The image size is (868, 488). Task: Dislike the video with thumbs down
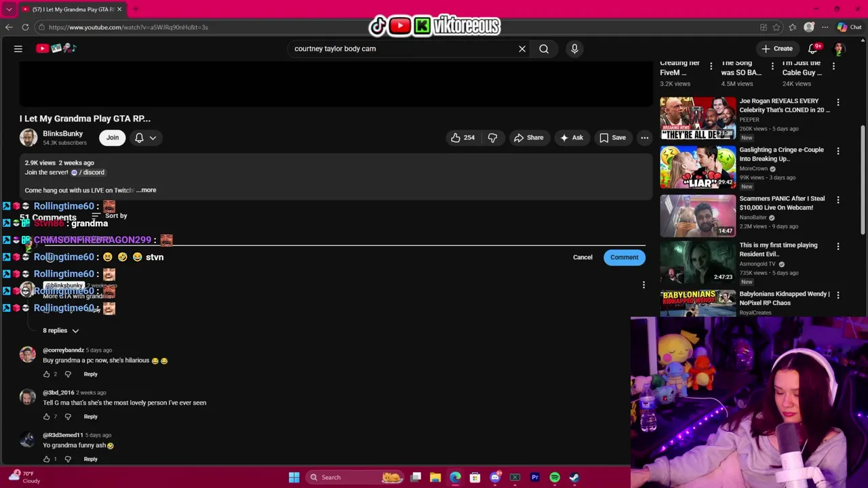[493, 138]
